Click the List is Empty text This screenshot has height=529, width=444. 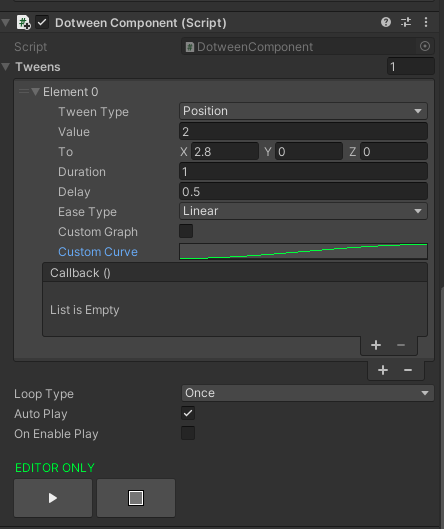tap(85, 310)
